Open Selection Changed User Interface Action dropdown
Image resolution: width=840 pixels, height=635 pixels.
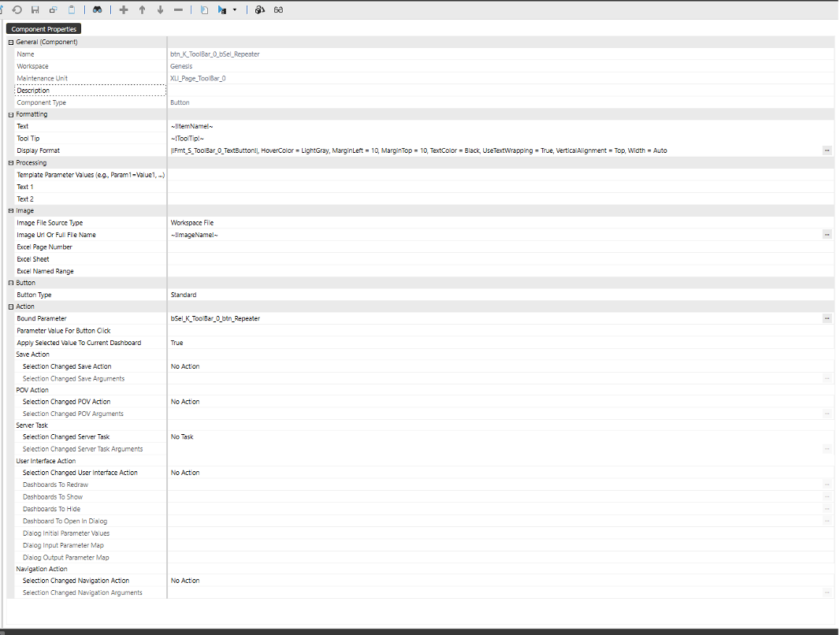coord(500,473)
